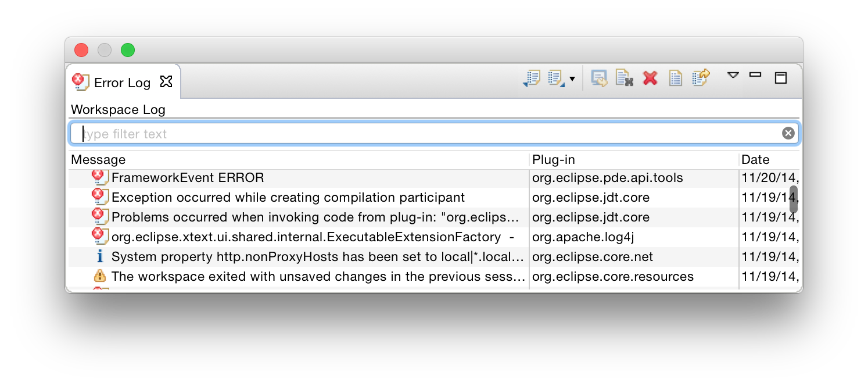
Task: Open the Import Log dropdown arrow
Action: click(572, 79)
